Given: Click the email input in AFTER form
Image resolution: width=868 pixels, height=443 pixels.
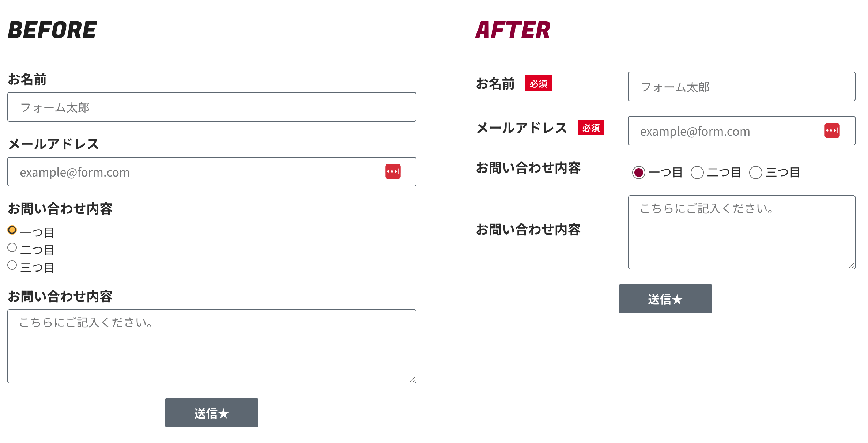Looking at the screenshot, I should pyautogui.click(x=724, y=131).
